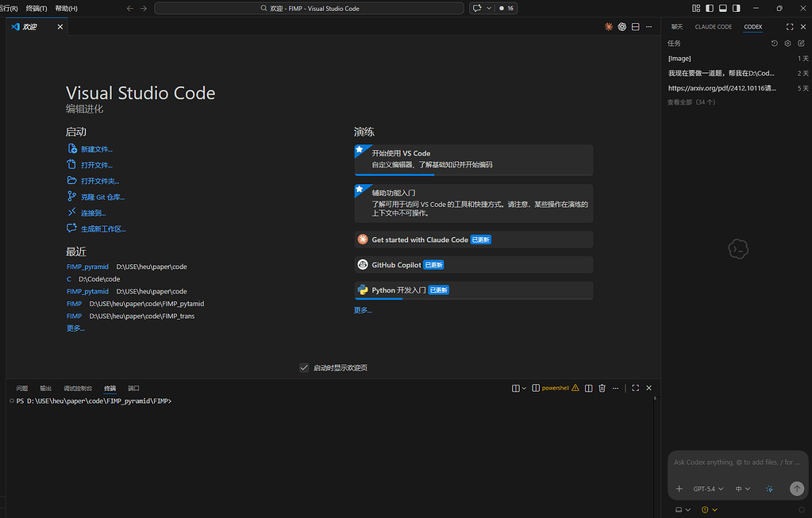Expand the chat menu dropdown chevron in title bar
Screen dimensions: 812x518
click(x=489, y=8)
